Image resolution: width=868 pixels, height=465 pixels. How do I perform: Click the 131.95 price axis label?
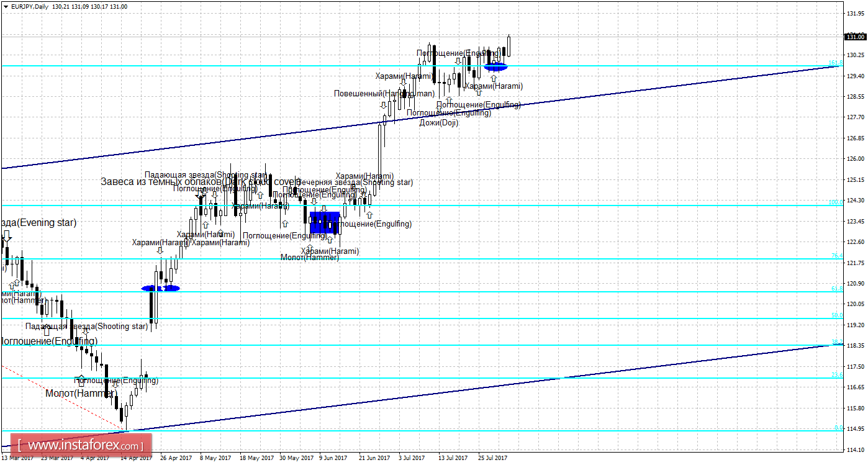pos(855,13)
